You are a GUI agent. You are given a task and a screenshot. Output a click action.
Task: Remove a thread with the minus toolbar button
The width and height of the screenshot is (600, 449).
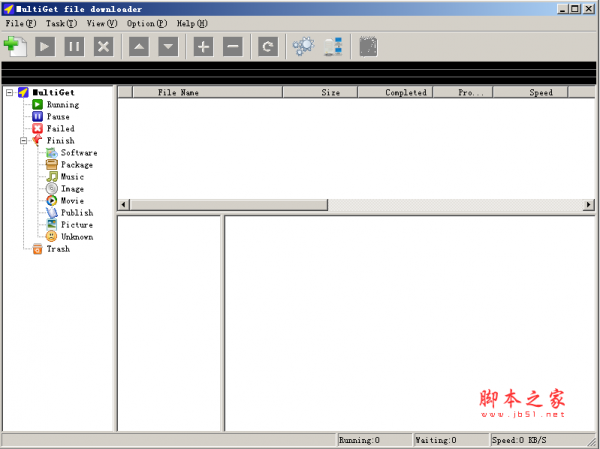[233, 47]
